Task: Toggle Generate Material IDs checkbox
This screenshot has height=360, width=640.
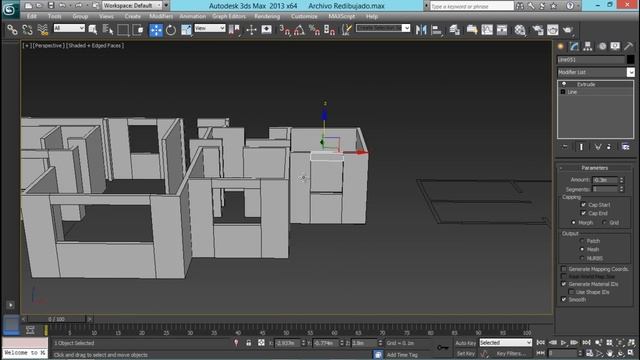Action: tap(564, 284)
